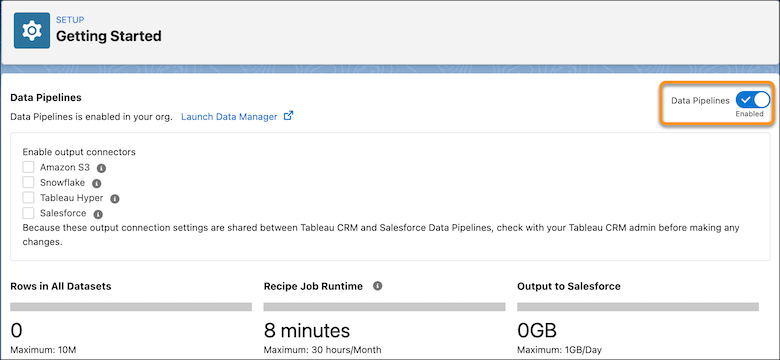The image size is (780, 360).
Task: Click the external link icon beside Launch Data Manager
Action: click(x=289, y=116)
